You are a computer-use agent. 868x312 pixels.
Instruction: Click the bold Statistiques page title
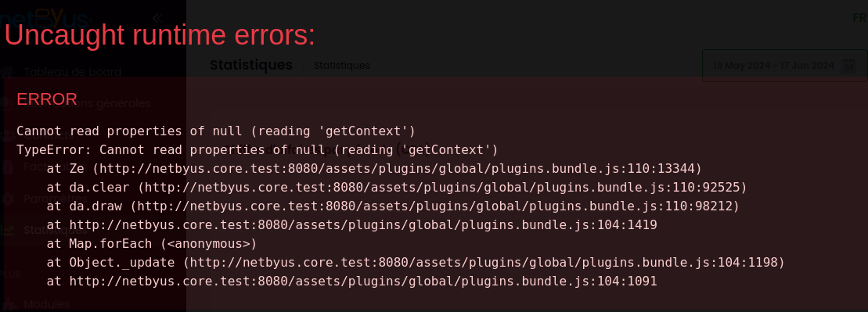coord(250,65)
